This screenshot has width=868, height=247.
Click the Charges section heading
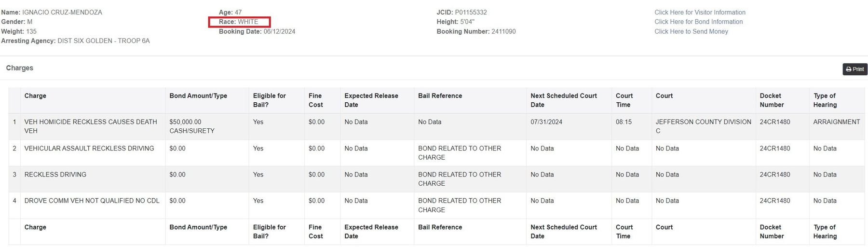pyautogui.click(x=20, y=68)
